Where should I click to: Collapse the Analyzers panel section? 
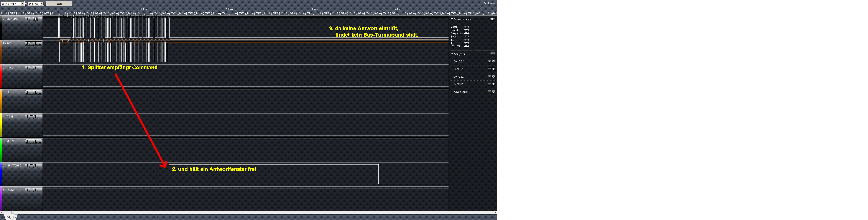pos(452,54)
